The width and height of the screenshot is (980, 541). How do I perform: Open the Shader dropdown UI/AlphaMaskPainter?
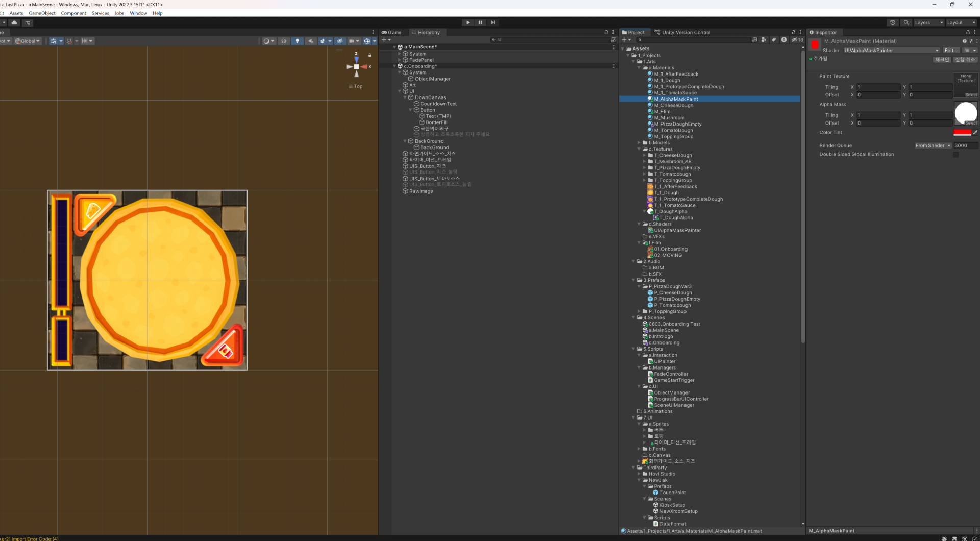891,51
